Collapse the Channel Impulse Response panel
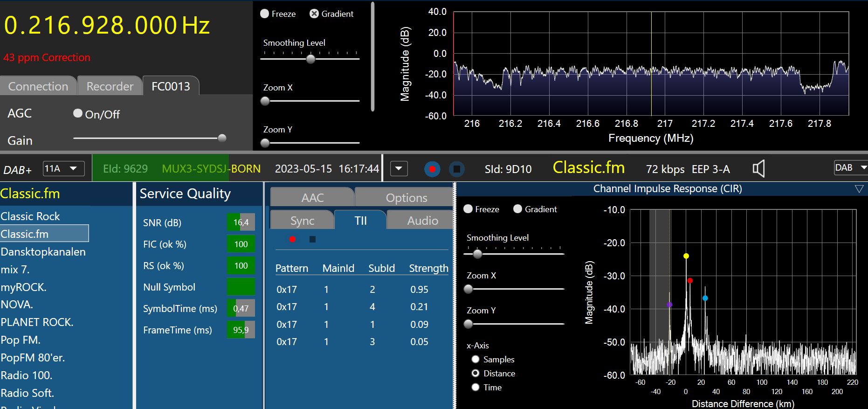The image size is (868, 409). (x=859, y=189)
